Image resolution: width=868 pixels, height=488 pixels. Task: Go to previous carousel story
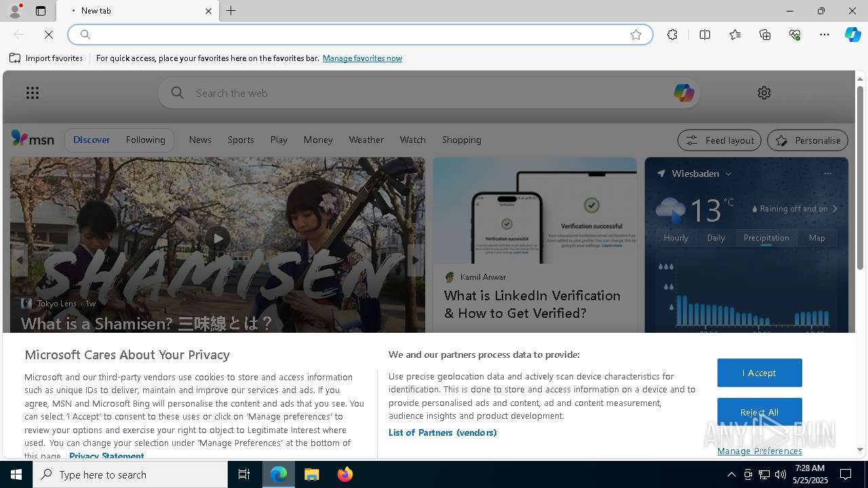(19, 260)
